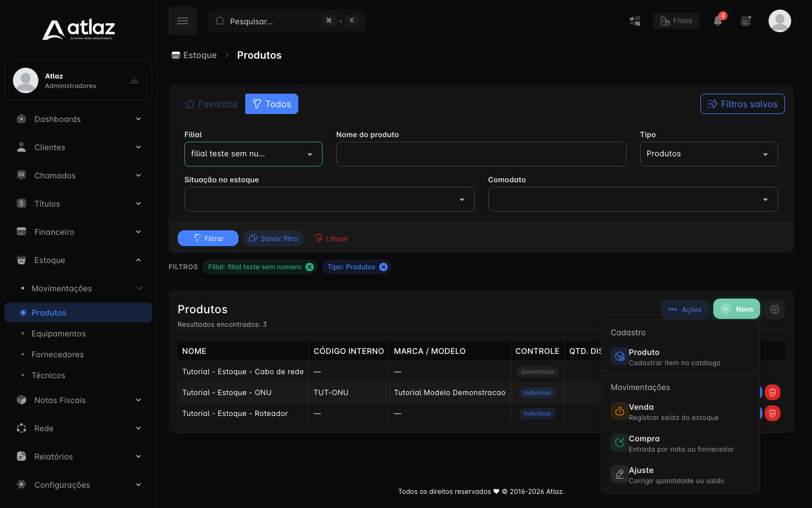Open the Situação no estoque dropdown
The image size is (812, 508).
(329, 199)
